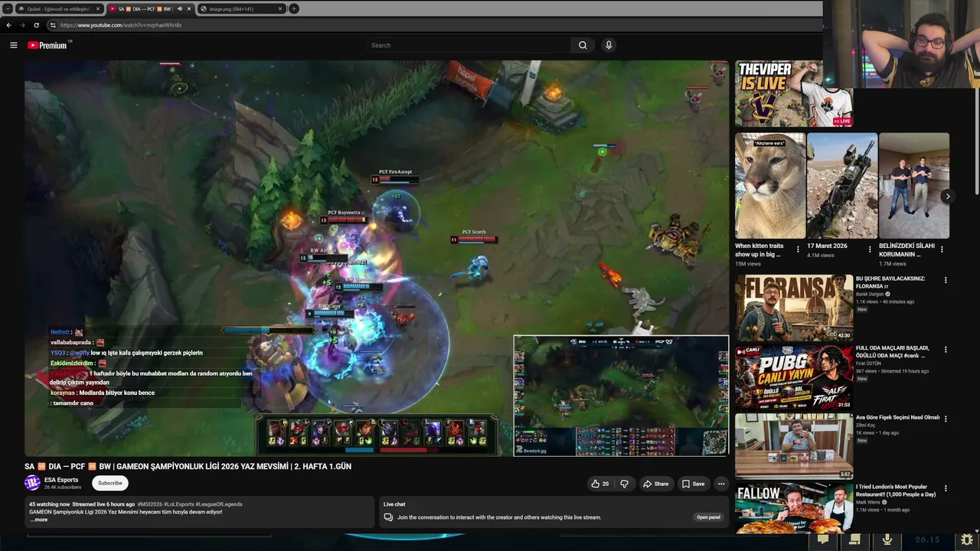Open the bug icon in bottom corner
This screenshot has height=551, width=980.
pos(968,540)
